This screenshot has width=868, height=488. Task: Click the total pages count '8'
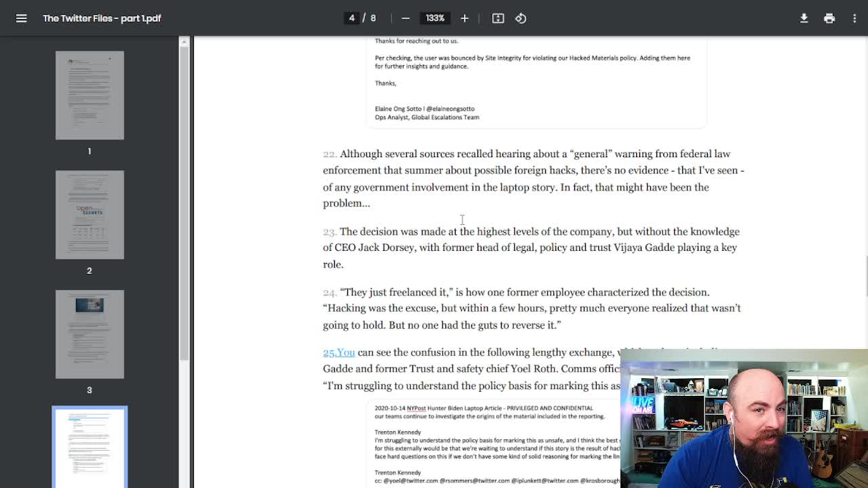373,18
